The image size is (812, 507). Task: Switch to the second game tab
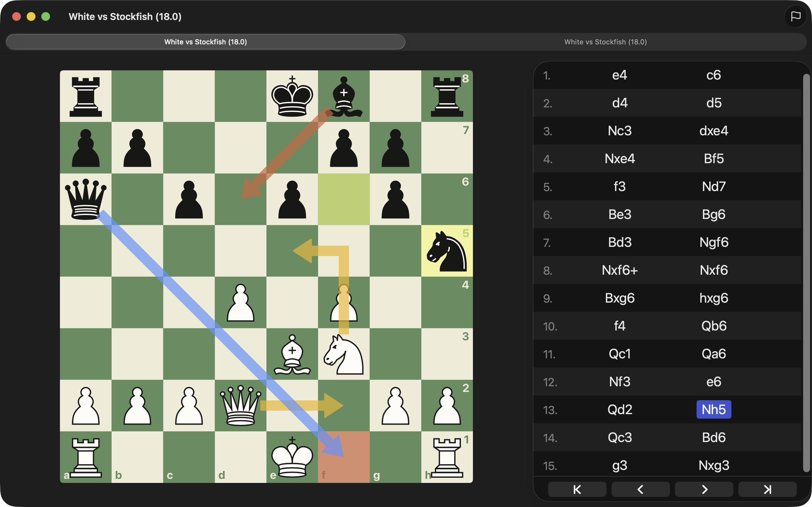click(x=605, y=42)
